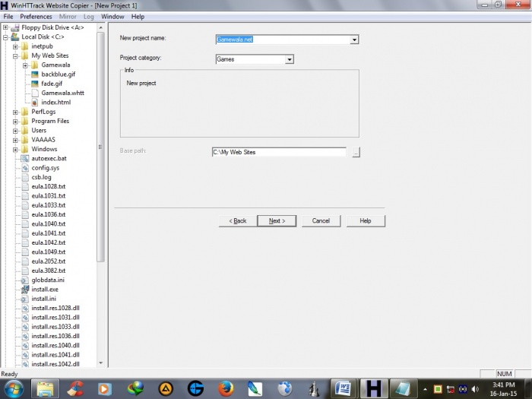The width and height of the screenshot is (532, 399).
Task: Click the Floppy Disk Drive A: icon
Action: click(x=15, y=27)
